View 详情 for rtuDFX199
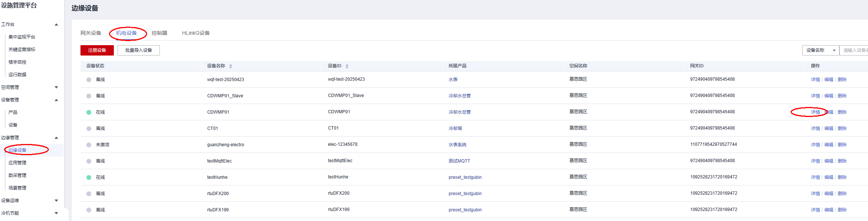 point(815,210)
